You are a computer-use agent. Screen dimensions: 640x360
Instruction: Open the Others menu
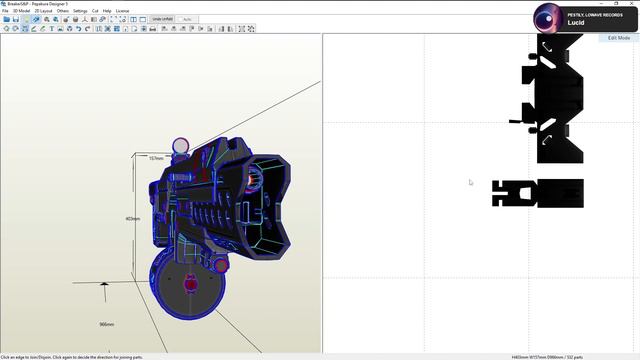(63, 11)
